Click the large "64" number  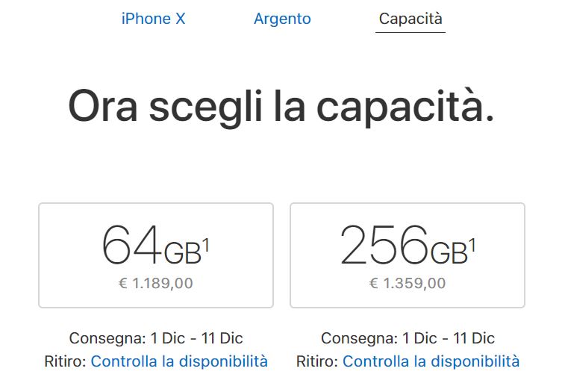[131, 246]
